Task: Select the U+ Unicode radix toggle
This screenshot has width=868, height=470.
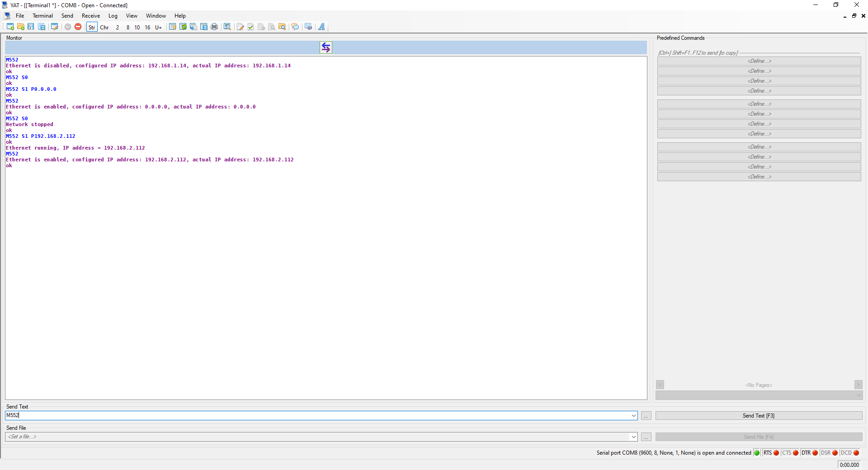Action: pyautogui.click(x=158, y=27)
